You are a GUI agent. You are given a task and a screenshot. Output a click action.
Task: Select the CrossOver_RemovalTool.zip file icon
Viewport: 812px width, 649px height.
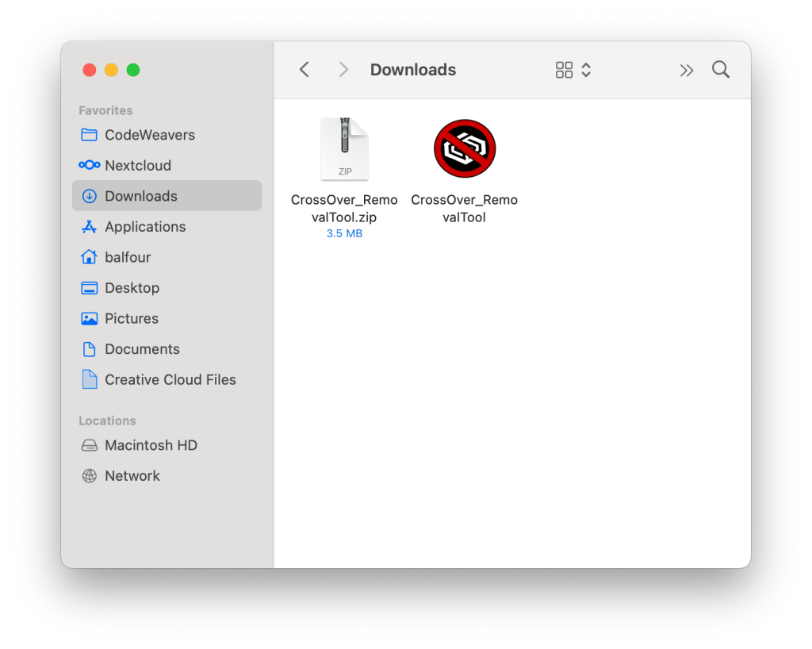[344, 149]
